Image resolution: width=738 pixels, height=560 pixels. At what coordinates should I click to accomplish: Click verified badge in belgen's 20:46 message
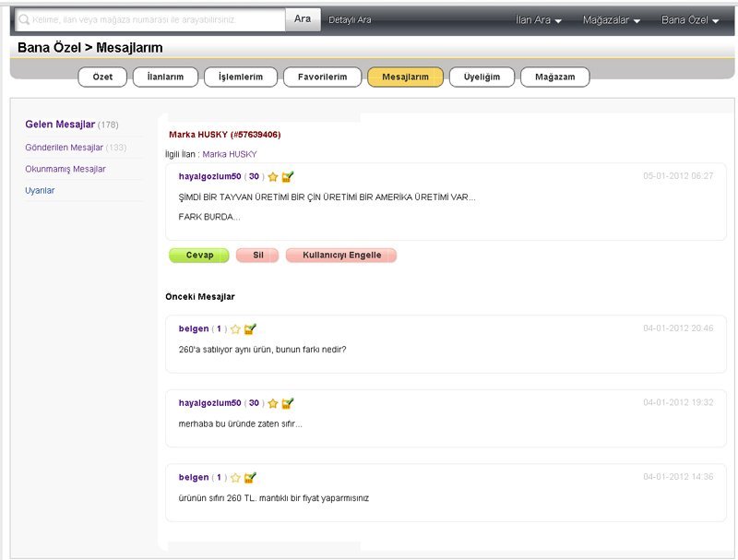[250, 328]
